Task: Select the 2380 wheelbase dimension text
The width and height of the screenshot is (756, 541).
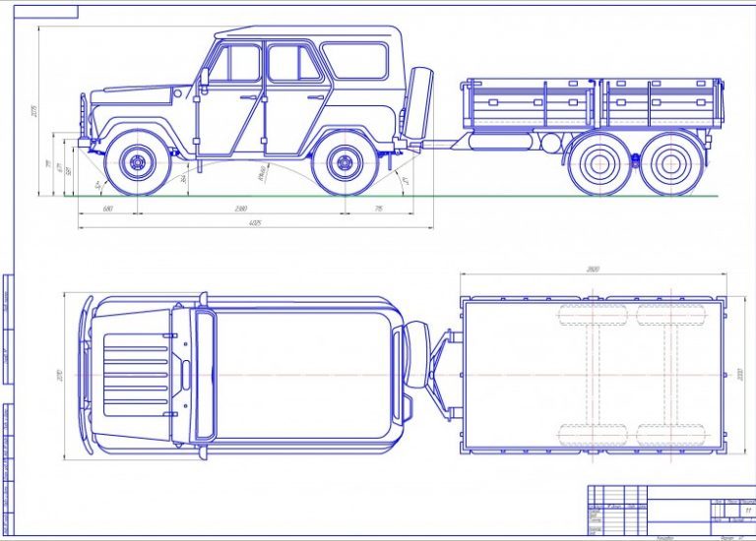Action: click(240, 209)
